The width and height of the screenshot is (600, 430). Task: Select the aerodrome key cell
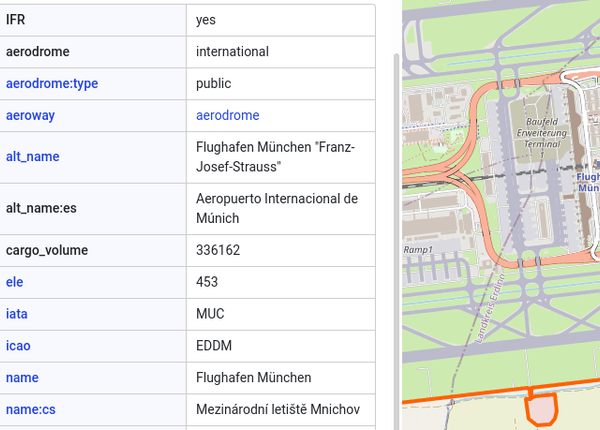[93, 52]
